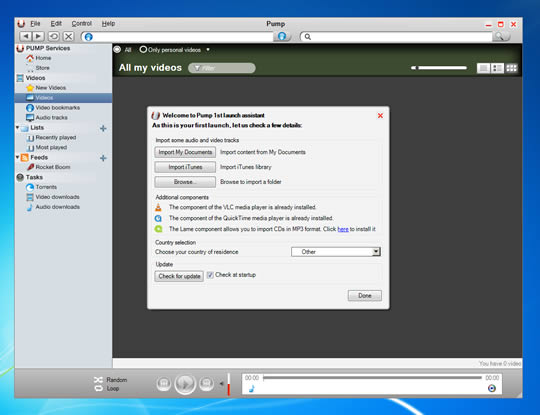The width and height of the screenshot is (540, 415).
Task: Open Video downloads task
Action: coord(57,197)
